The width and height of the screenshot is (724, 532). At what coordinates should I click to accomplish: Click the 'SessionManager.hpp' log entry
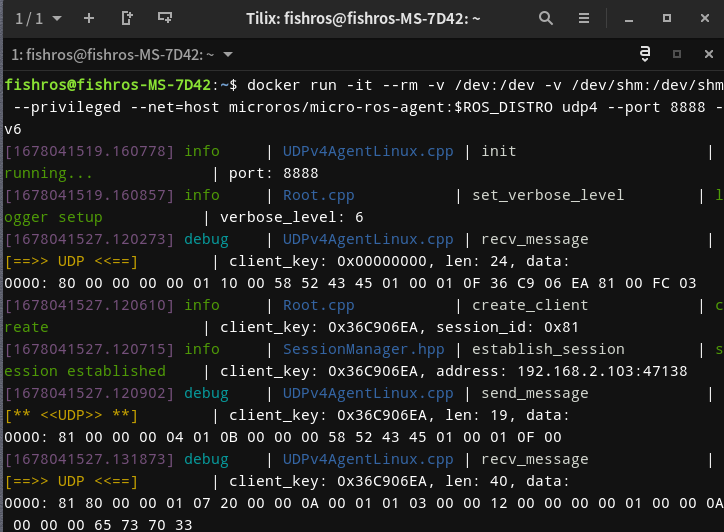[x=364, y=349]
